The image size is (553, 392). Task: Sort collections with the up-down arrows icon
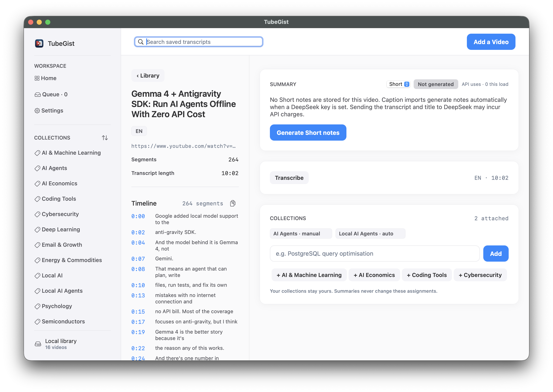click(105, 138)
